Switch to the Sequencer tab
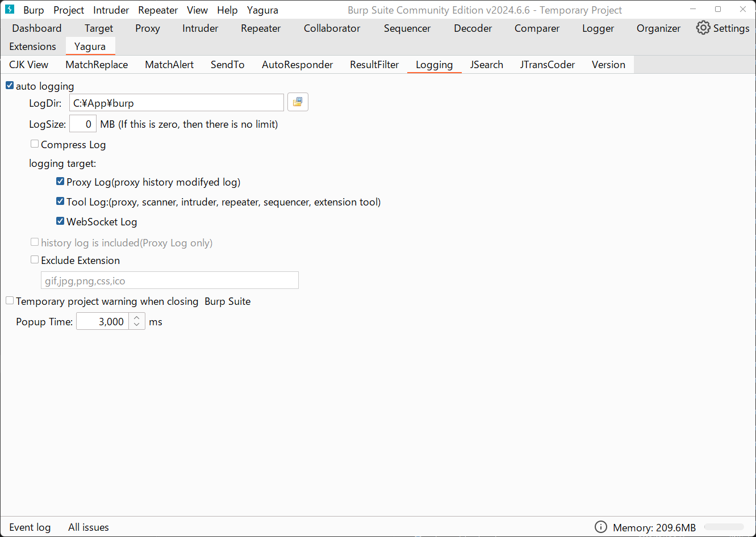The height and width of the screenshot is (537, 756). click(407, 28)
